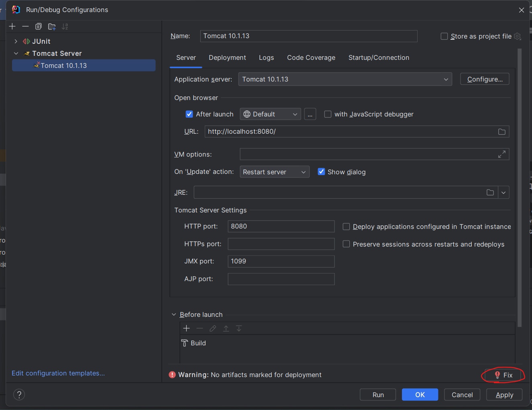Confirm with the OK button
Screen dimensions: 532x410
point(420,395)
